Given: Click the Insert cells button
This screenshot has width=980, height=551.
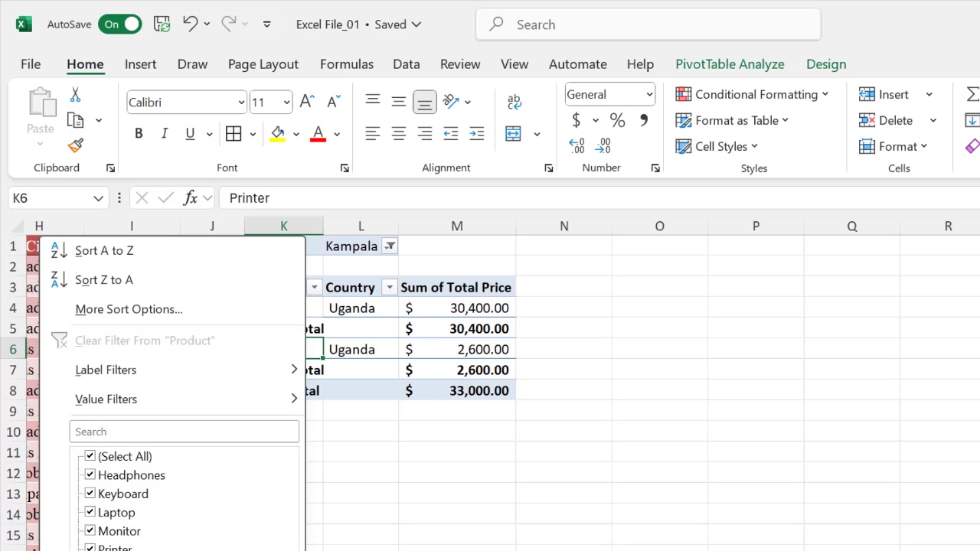Looking at the screenshot, I should [884, 94].
